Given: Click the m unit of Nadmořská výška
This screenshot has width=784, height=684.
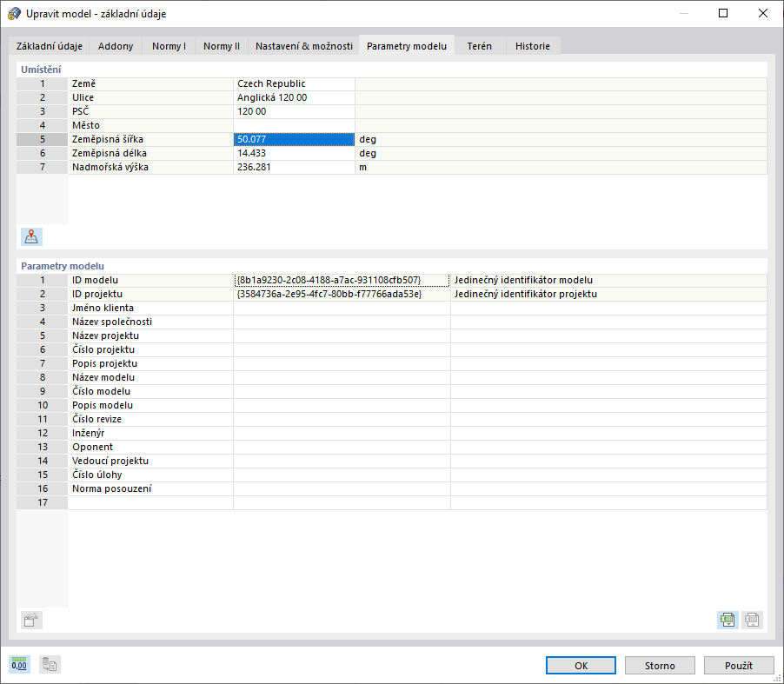Looking at the screenshot, I should click(x=363, y=167).
